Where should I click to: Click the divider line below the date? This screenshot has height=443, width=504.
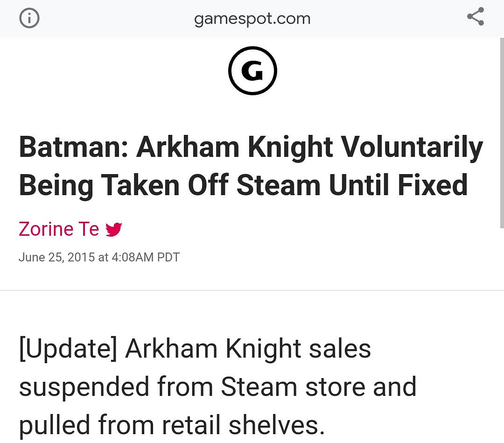[252, 290]
